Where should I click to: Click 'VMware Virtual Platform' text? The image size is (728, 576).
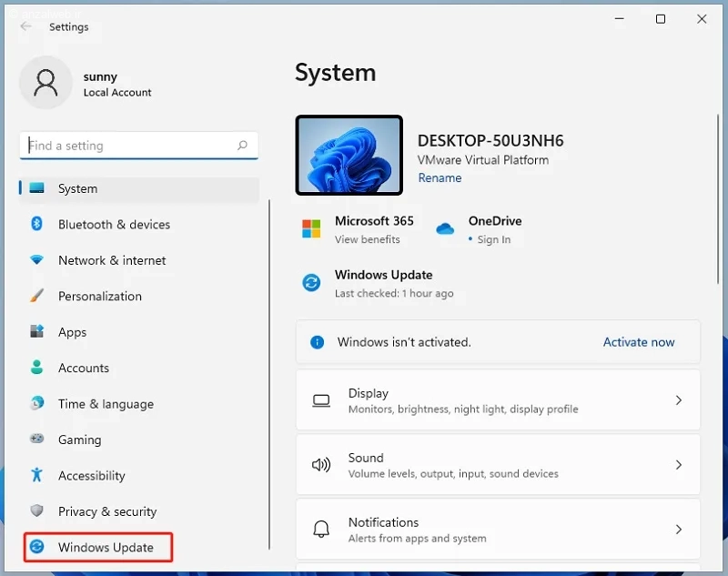[x=483, y=160]
